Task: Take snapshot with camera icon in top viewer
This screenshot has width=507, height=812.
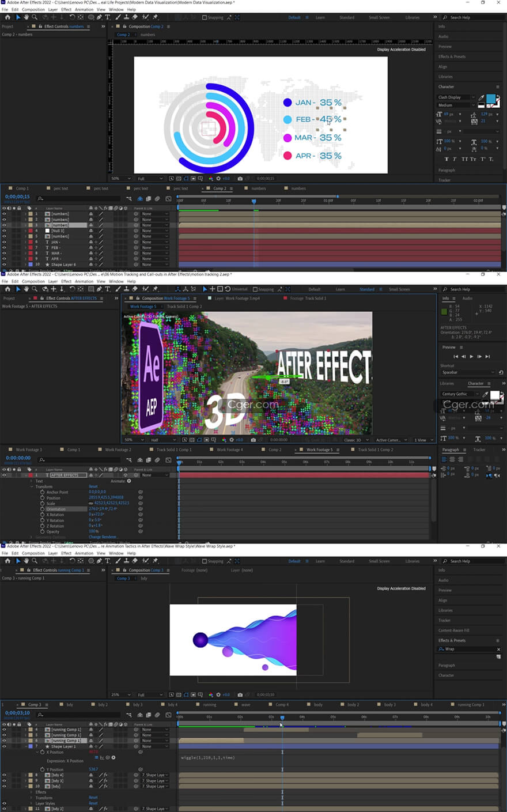Action: point(240,179)
